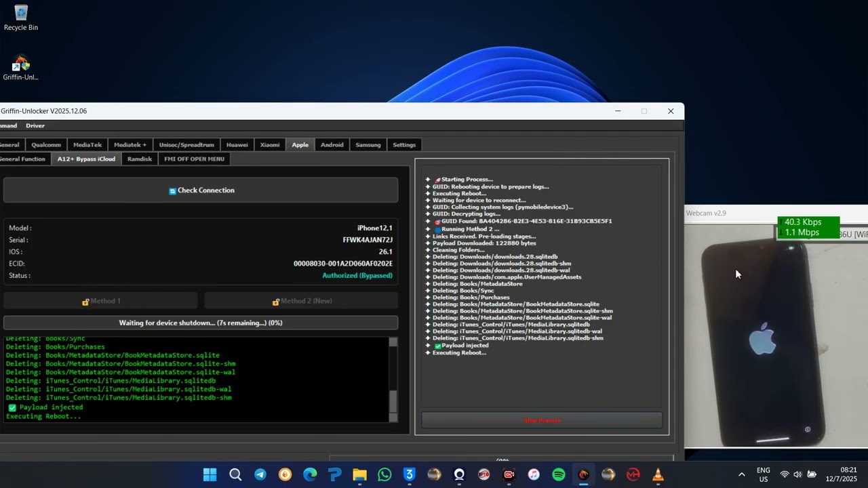868x488 pixels.
Task: Click the Stop Process button
Action: pyautogui.click(x=542, y=420)
